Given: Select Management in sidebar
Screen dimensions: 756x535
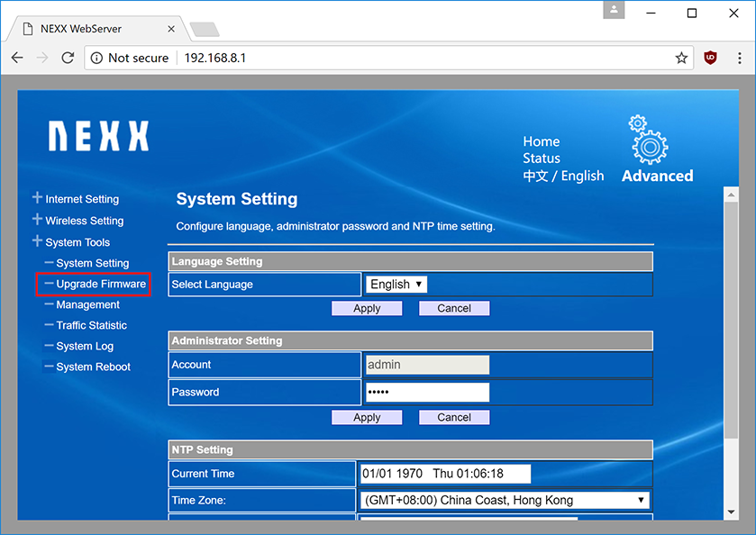Looking at the screenshot, I should click(87, 304).
